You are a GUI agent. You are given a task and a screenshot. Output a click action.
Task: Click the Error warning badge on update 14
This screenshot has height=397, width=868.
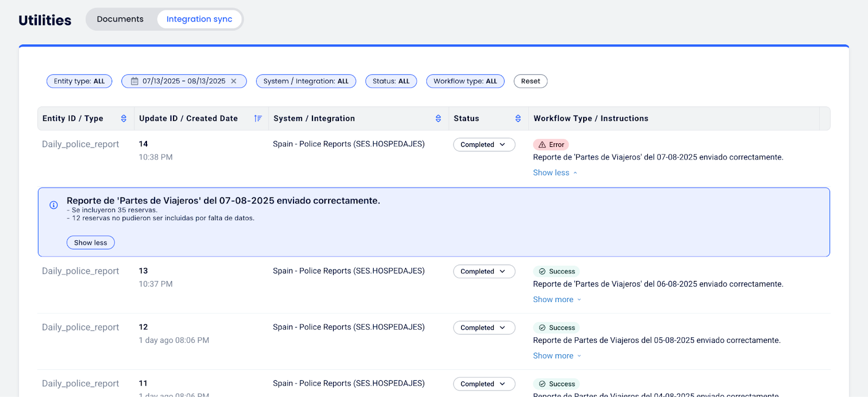coord(551,145)
